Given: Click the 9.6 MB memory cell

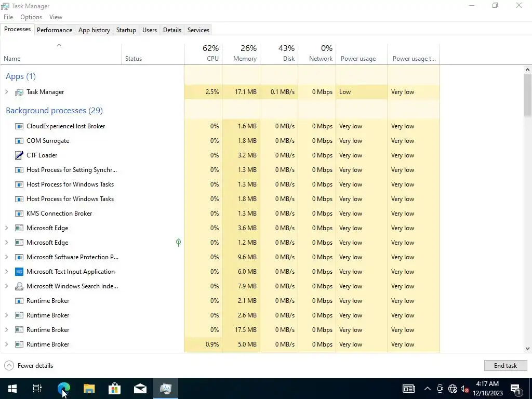Looking at the screenshot, I should coord(241,257).
